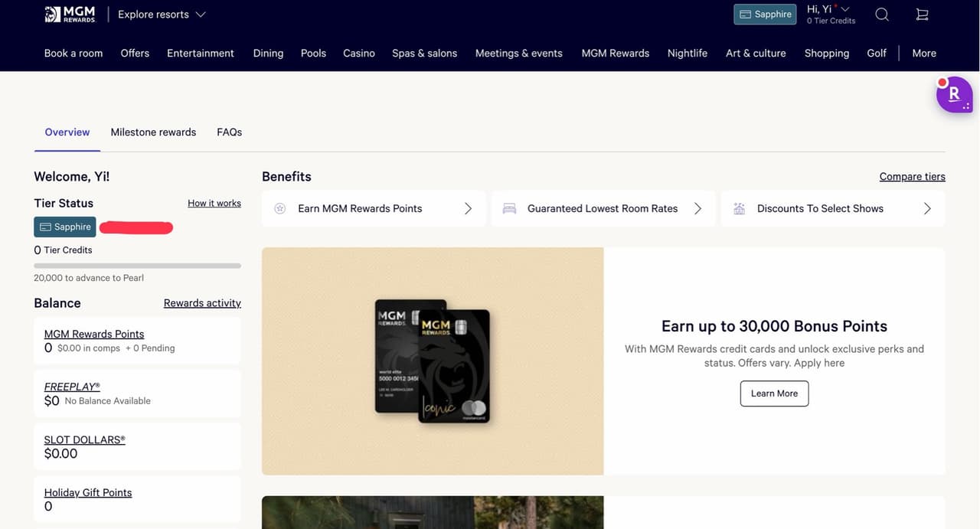
Task: Click the Rakuten extension bubble
Action: tap(954, 95)
